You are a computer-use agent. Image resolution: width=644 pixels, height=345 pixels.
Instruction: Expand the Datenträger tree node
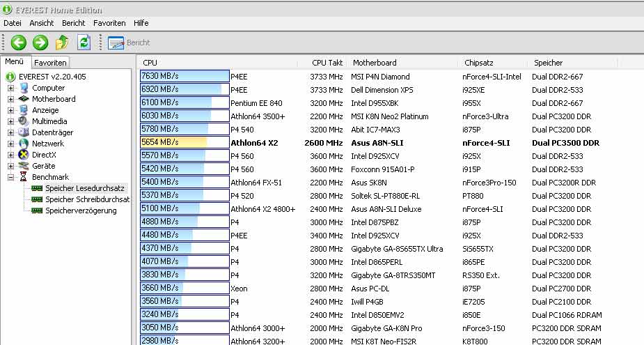[x=10, y=132]
